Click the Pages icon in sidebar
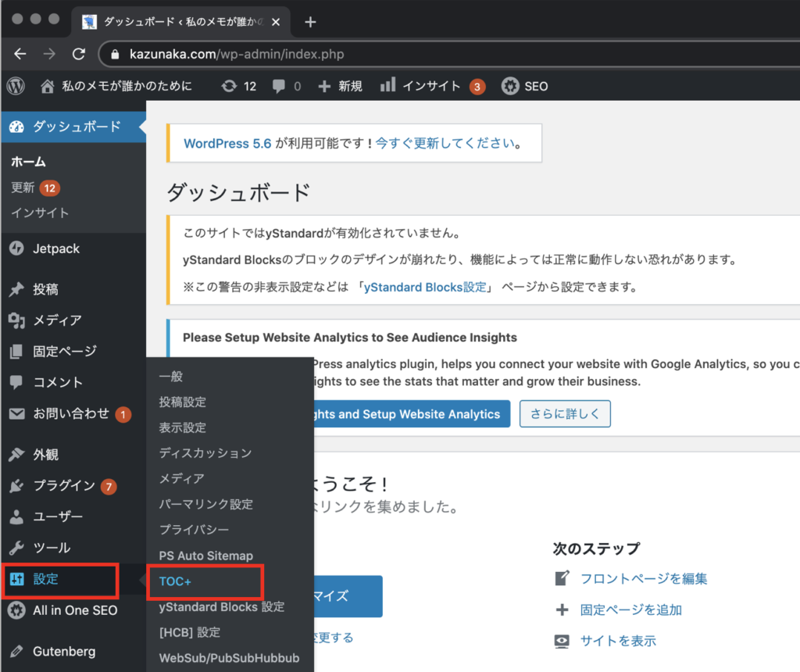This screenshot has width=800, height=672. (17, 351)
